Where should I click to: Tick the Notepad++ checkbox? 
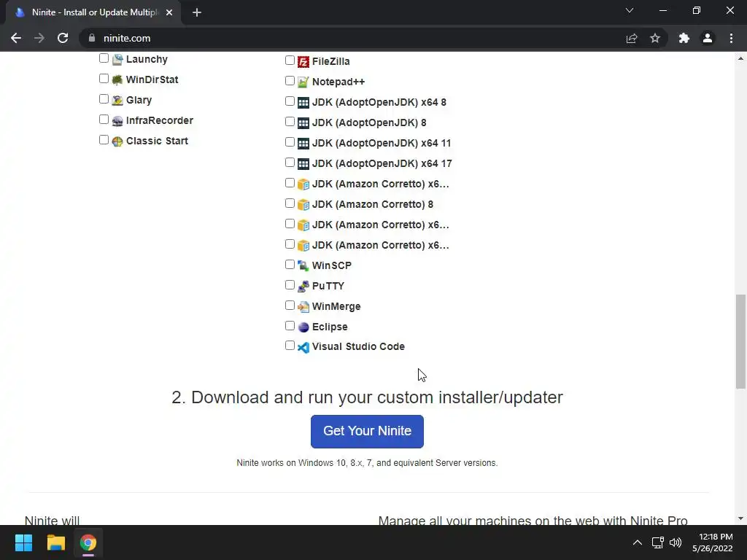click(290, 80)
